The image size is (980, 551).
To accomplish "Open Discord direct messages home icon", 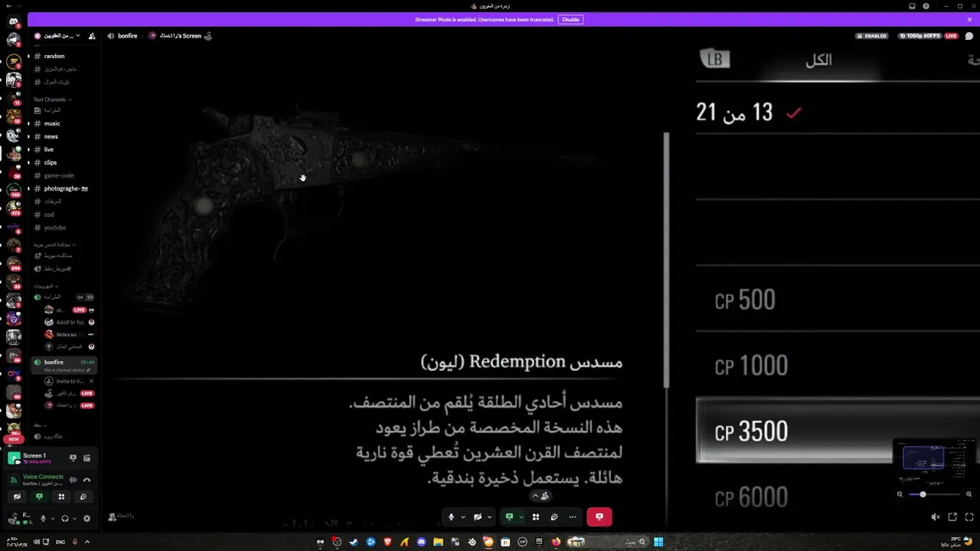I will pyautogui.click(x=13, y=21).
